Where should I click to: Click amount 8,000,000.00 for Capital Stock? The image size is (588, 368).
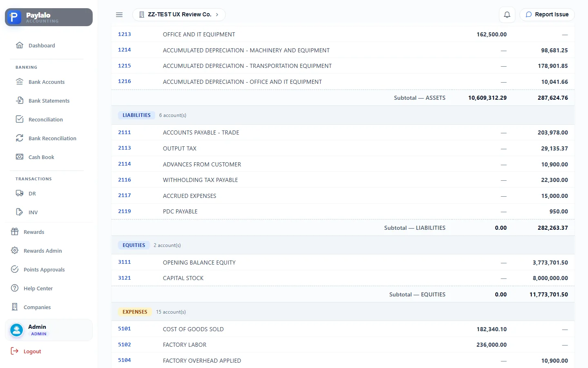pos(550,278)
